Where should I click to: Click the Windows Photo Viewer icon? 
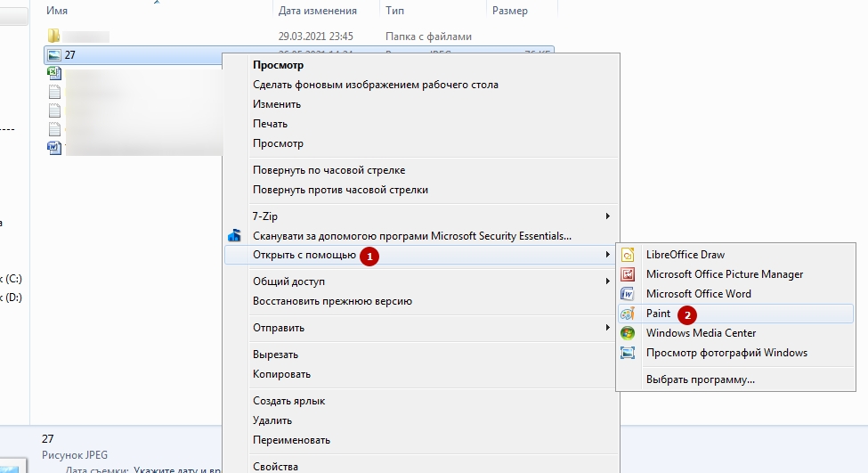pos(628,353)
